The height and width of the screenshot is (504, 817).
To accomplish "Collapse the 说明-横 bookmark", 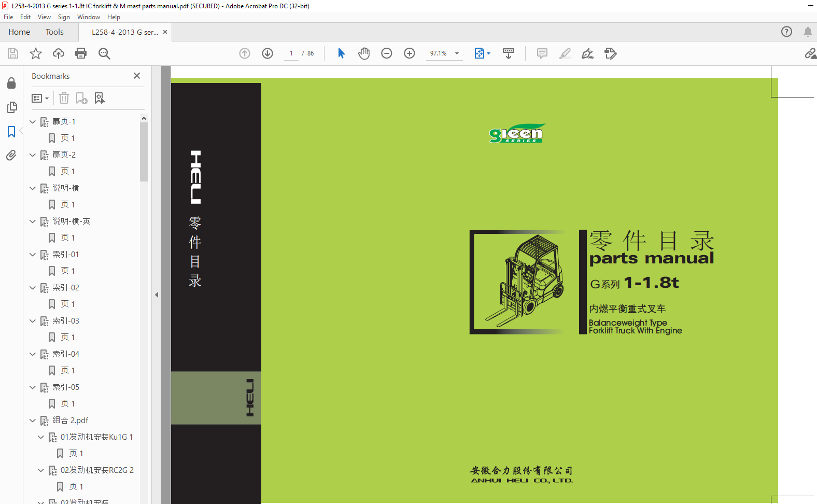I will (x=33, y=188).
